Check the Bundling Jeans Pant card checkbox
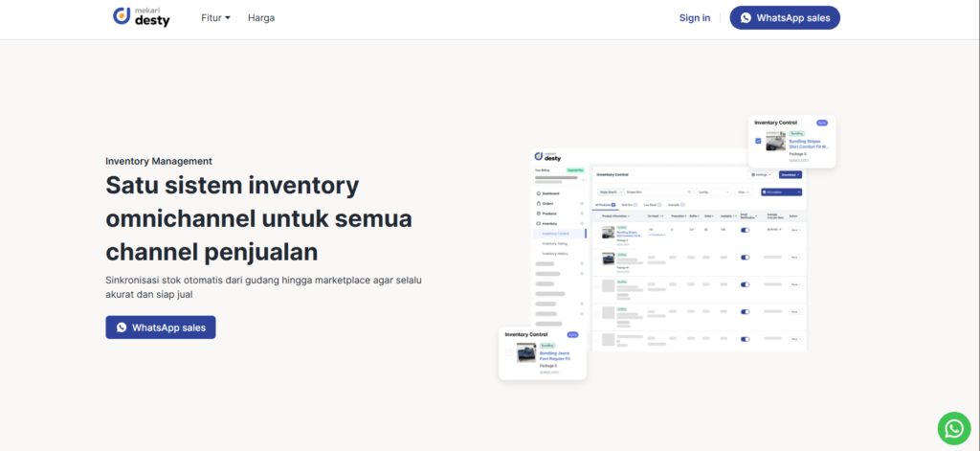The width and height of the screenshot is (980, 451). [x=509, y=352]
